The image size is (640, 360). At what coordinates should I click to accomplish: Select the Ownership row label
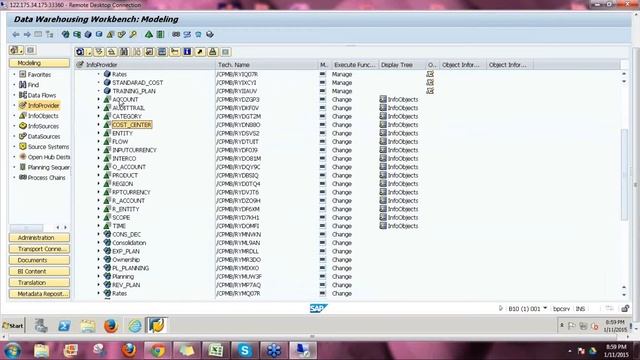tap(126, 260)
